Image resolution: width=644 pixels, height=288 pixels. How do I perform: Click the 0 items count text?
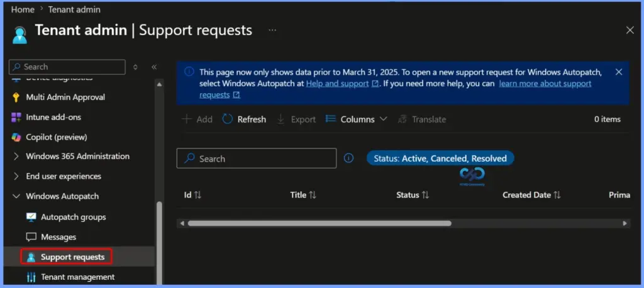(608, 119)
